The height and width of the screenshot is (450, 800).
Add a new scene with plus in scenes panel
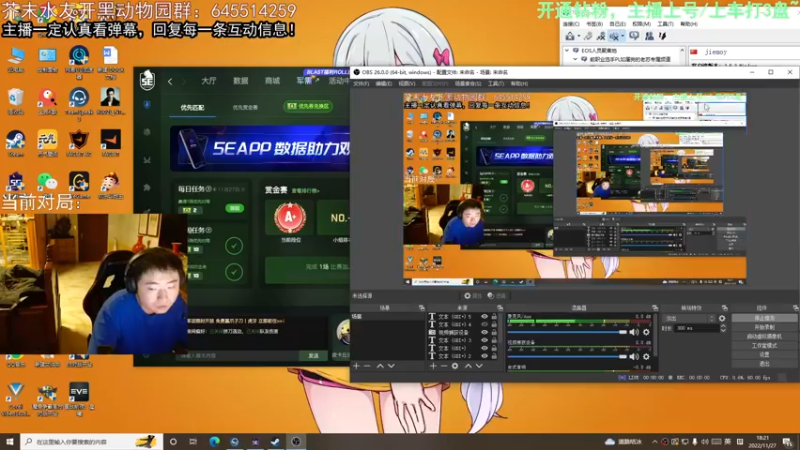pos(356,366)
